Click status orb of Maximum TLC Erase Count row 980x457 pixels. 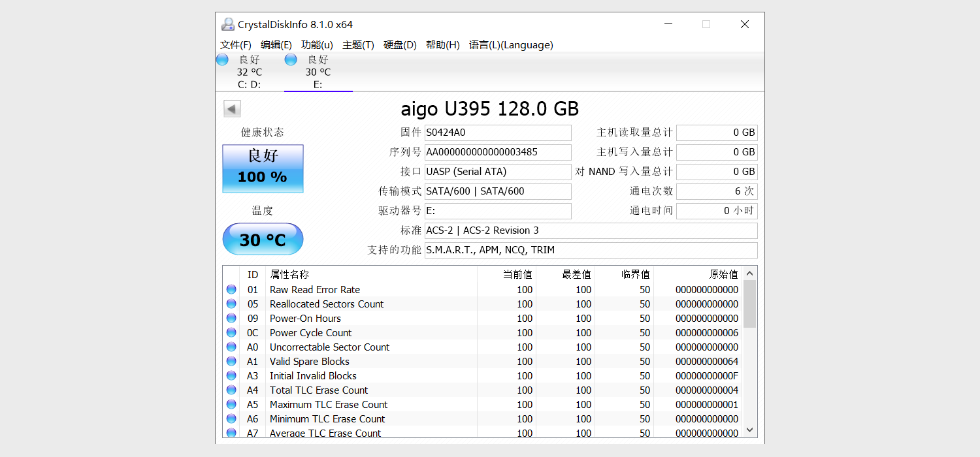[231, 404]
